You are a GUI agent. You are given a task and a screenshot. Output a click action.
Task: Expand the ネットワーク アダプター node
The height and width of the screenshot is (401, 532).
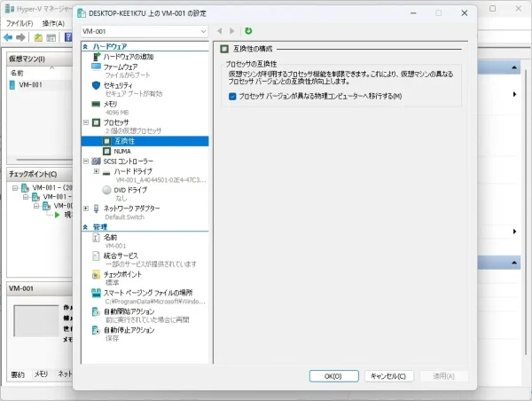tap(86, 208)
